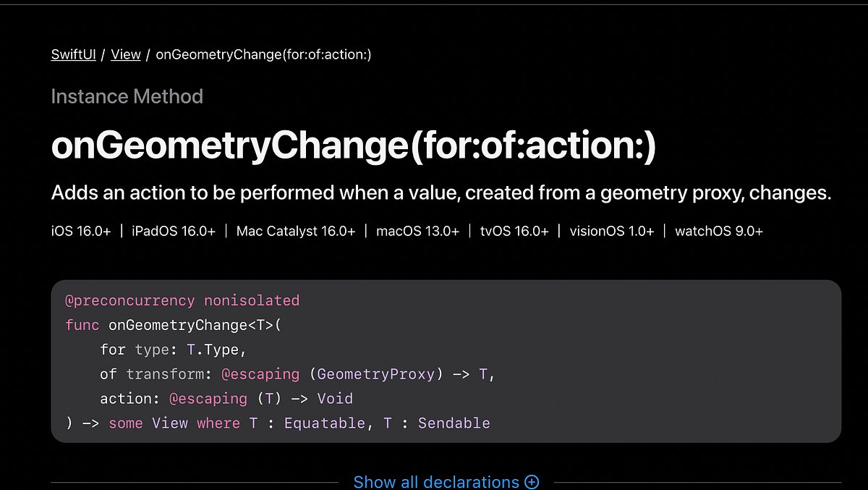868x490 pixels.
Task: Select the @preconcurrency attribute in the code
Action: tap(129, 300)
